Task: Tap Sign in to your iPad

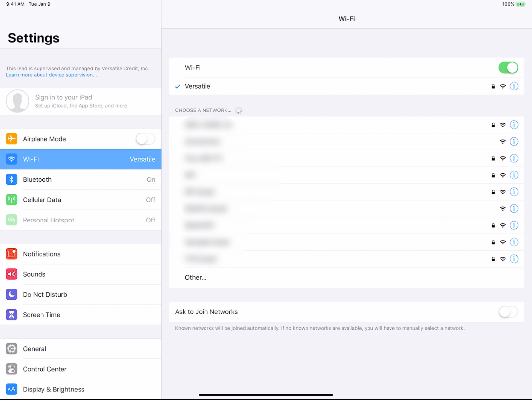Action: (x=63, y=97)
